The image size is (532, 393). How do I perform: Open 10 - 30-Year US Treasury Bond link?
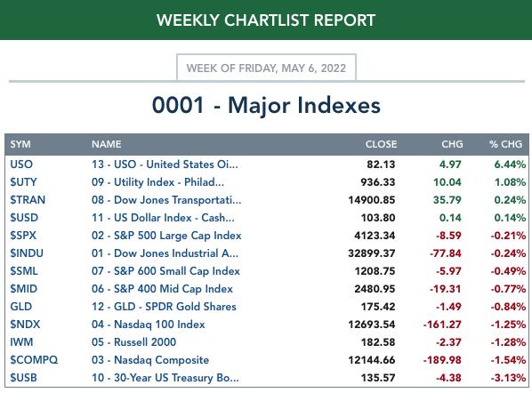coord(165,378)
